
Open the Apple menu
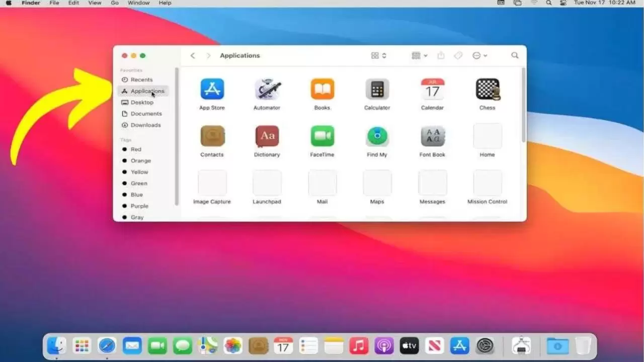[8, 3]
